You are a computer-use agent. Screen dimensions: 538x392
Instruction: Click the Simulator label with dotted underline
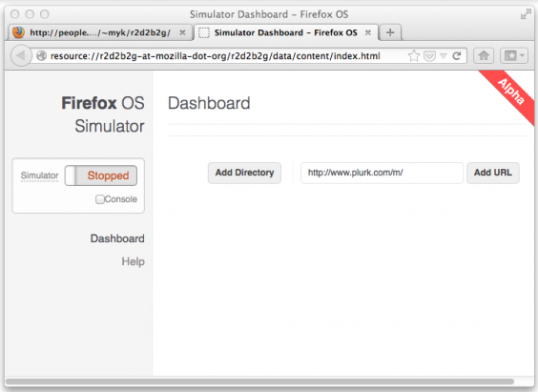[39, 175]
